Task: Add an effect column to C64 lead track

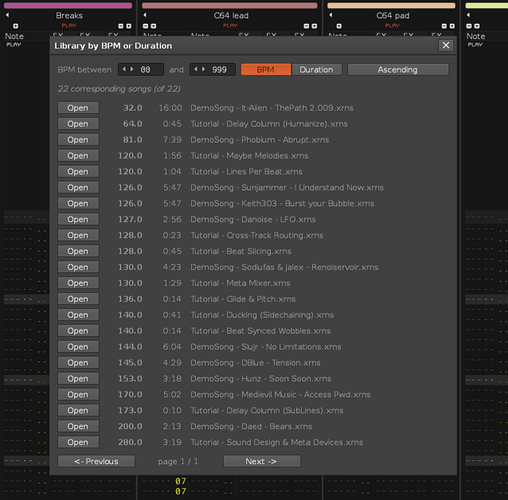Action: (314, 26)
